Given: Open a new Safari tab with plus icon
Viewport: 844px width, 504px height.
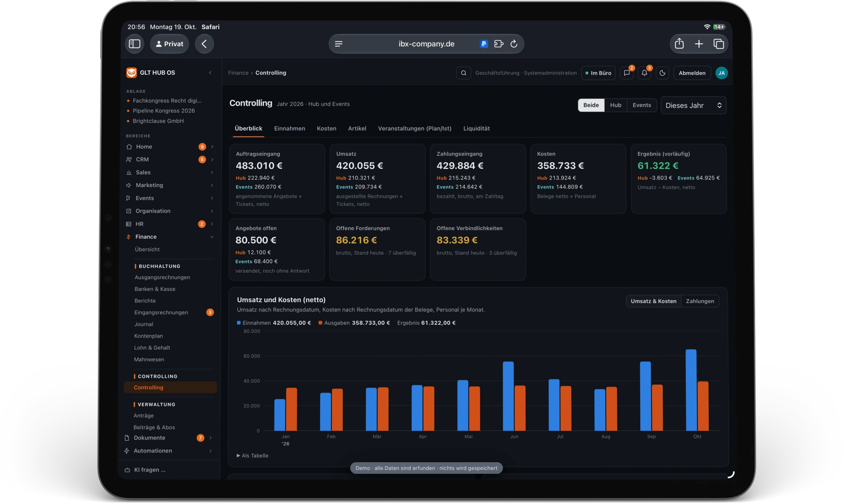Looking at the screenshot, I should pyautogui.click(x=699, y=44).
